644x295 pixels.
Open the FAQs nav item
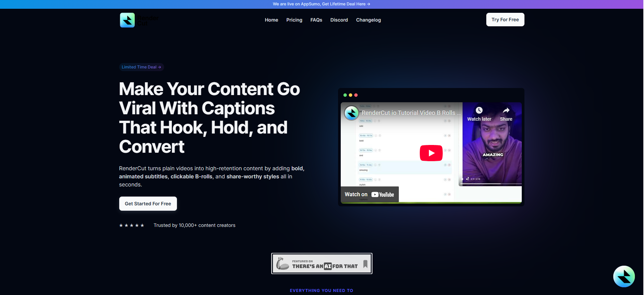(x=316, y=20)
